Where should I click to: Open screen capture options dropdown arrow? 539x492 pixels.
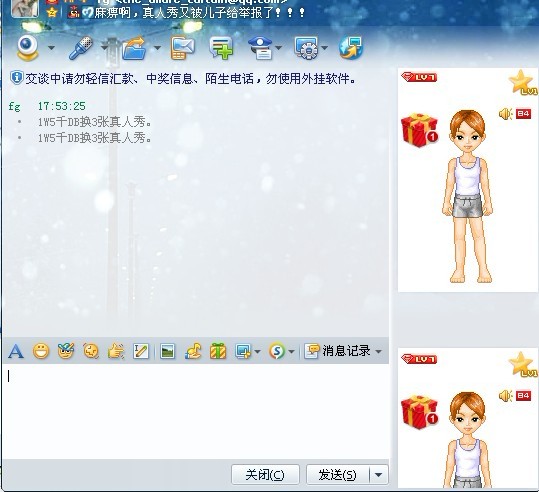click(258, 352)
